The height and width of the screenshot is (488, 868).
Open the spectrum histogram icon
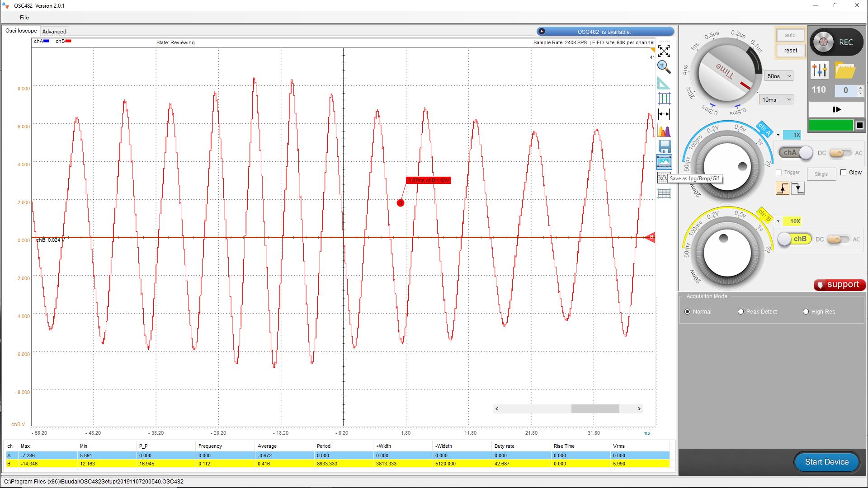[664, 131]
